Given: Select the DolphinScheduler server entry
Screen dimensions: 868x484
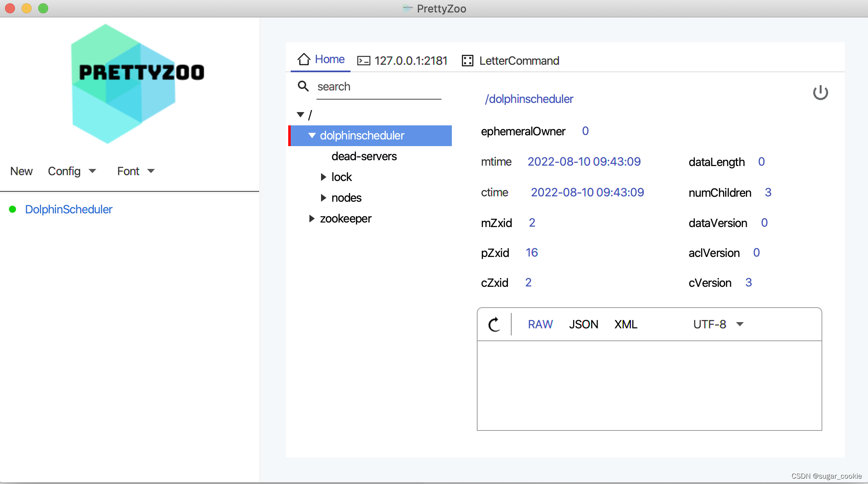Looking at the screenshot, I should [x=69, y=209].
